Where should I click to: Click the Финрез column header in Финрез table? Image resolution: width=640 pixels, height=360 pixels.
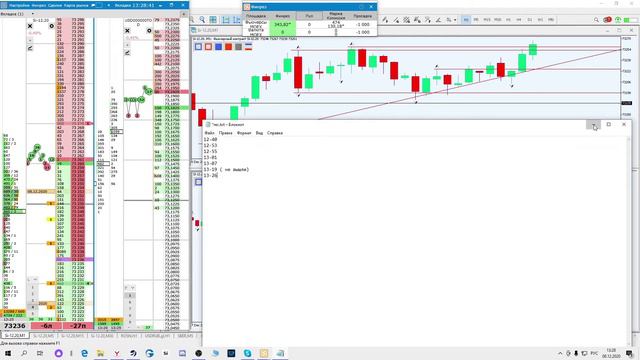(282, 16)
